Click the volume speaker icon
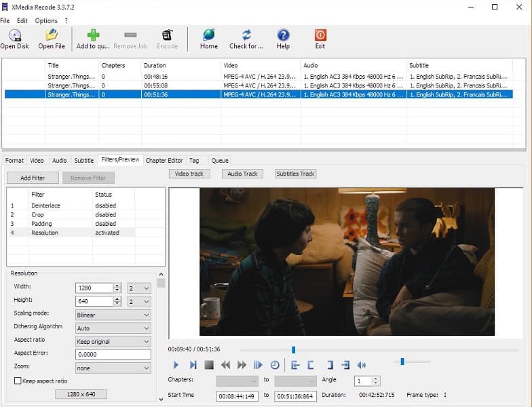This screenshot has height=407, width=532. [x=361, y=365]
